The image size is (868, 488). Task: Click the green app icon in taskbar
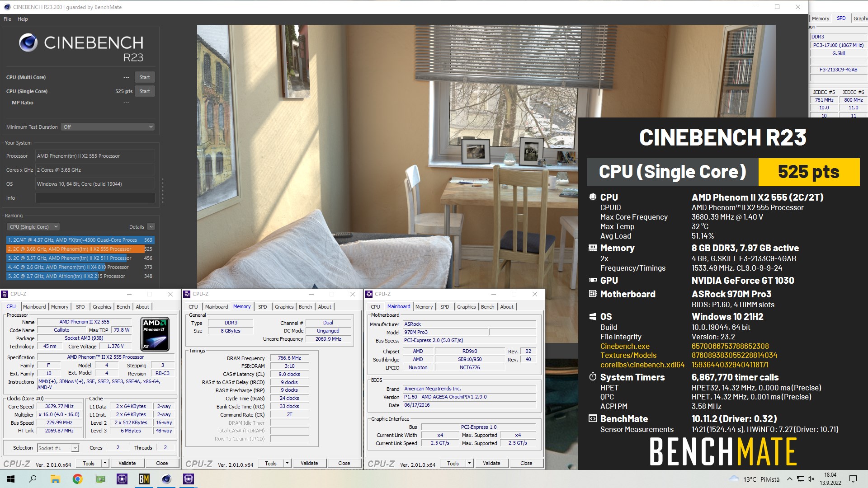100,479
